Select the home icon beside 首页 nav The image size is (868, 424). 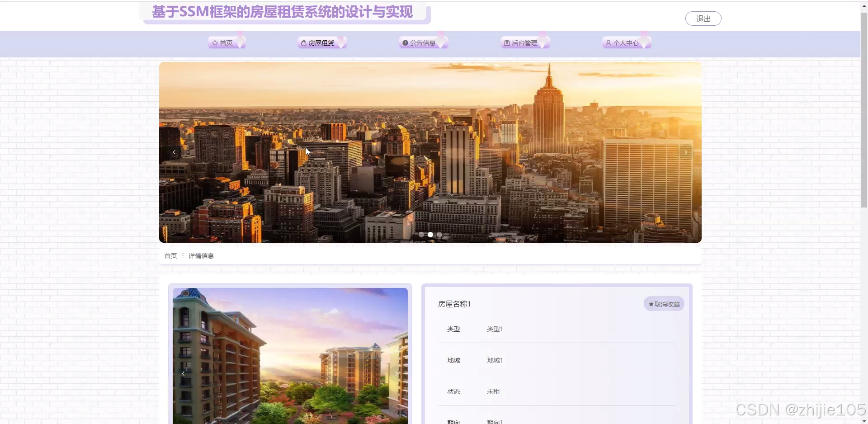point(214,42)
